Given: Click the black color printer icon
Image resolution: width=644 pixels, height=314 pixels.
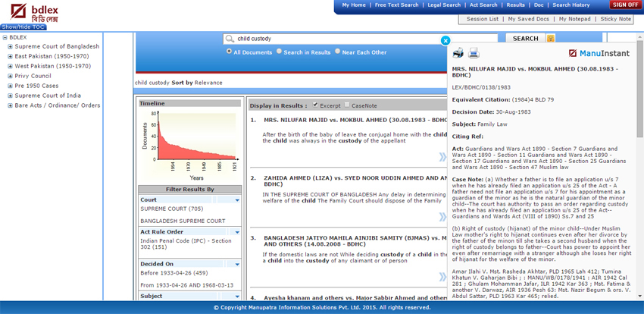Looking at the screenshot, I should 458,52.
